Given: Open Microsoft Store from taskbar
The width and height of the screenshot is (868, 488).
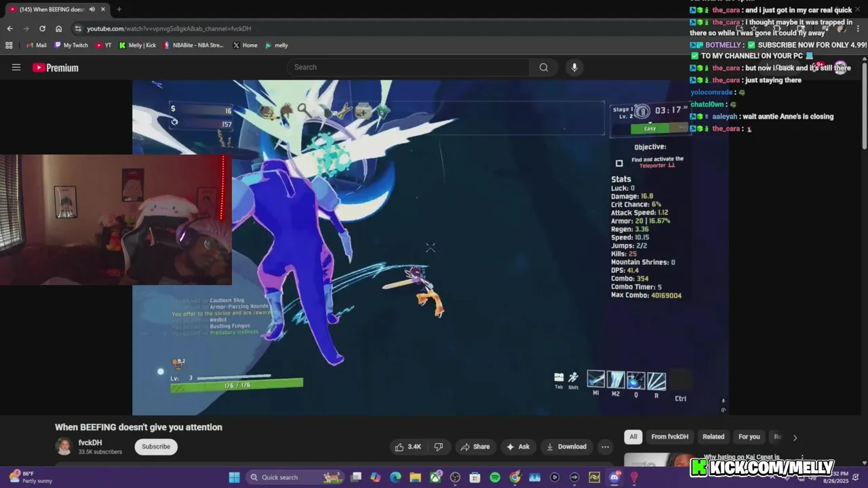Looking at the screenshot, I should pos(475,477).
